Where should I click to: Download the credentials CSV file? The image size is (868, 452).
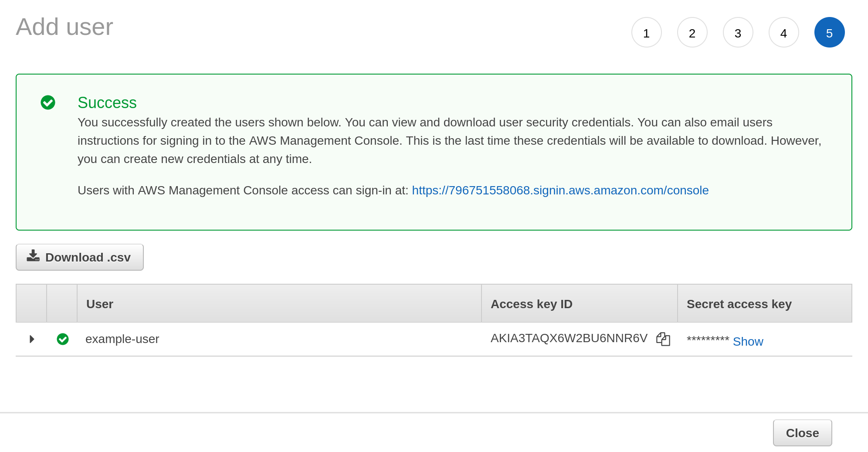tap(80, 257)
